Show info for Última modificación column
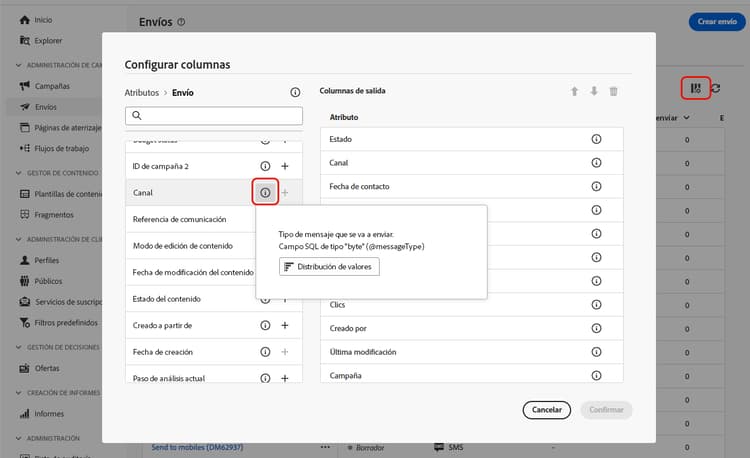Image resolution: width=750 pixels, height=458 pixels. [x=596, y=352]
